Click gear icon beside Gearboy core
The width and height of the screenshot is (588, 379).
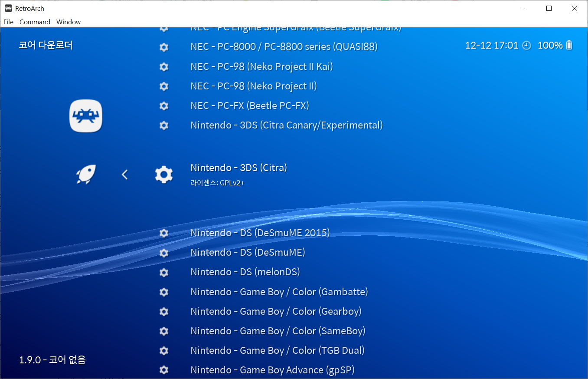(x=164, y=311)
